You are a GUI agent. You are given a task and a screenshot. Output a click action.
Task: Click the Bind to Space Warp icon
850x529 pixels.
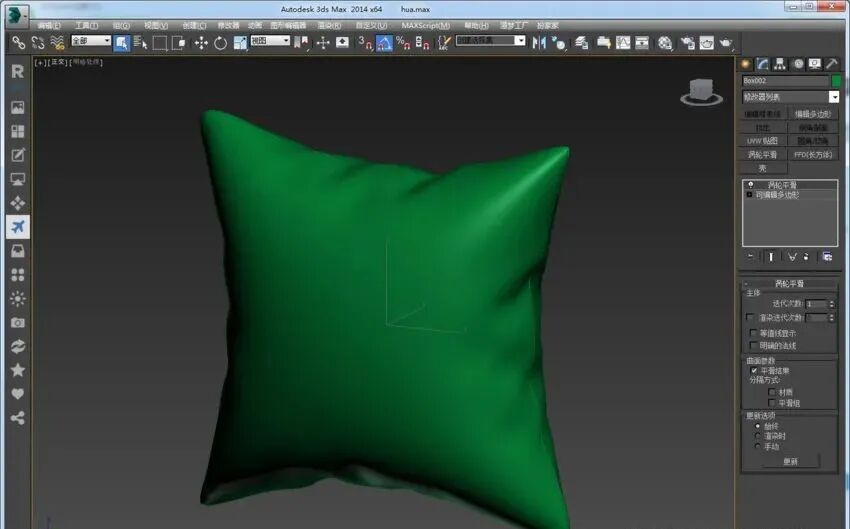56,42
